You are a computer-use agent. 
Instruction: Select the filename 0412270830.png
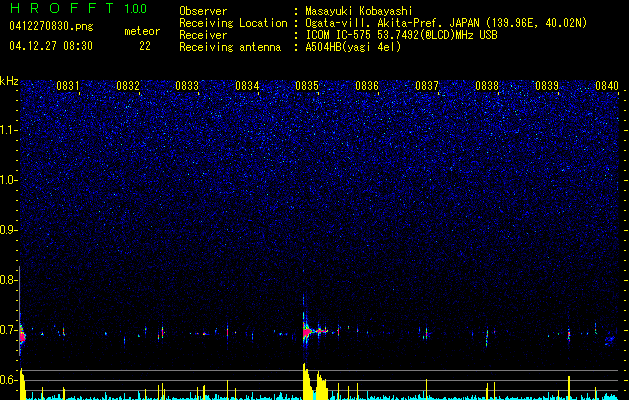point(51,26)
